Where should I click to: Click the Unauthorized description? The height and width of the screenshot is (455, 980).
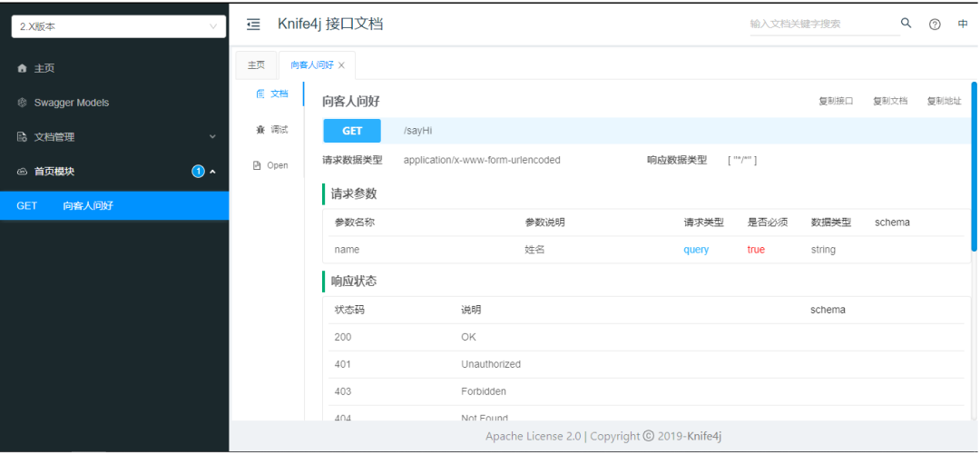point(491,364)
